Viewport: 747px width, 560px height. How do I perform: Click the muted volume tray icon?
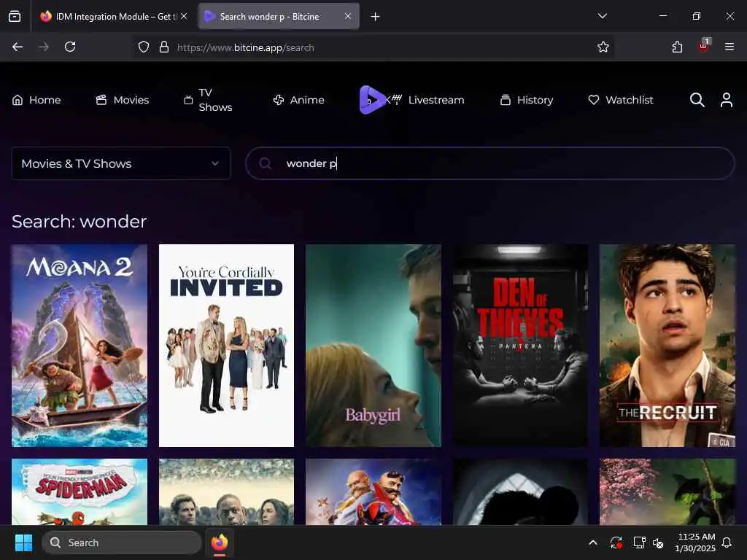pyautogui.click(x=659, y=542)
